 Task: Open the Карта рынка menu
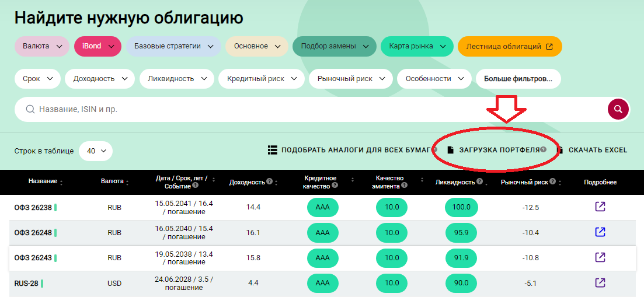pos(417,46)
